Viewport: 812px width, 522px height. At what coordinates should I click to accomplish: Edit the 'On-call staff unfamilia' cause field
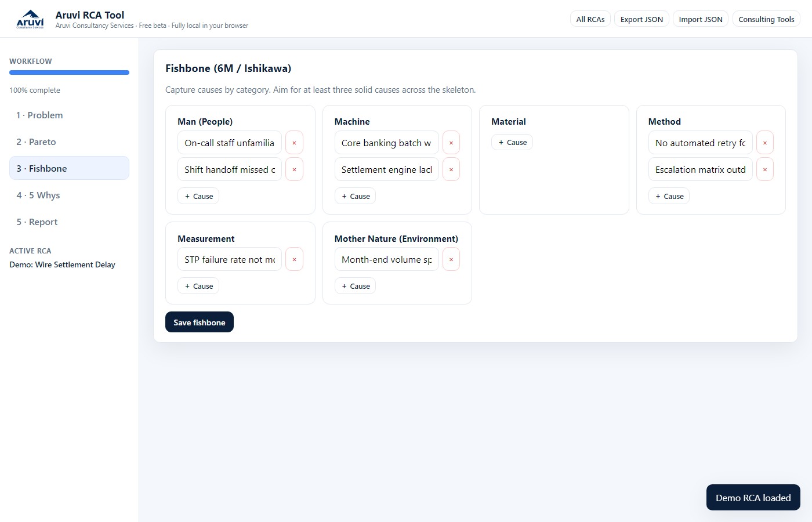pyautogui.click(x=230, y=143)
